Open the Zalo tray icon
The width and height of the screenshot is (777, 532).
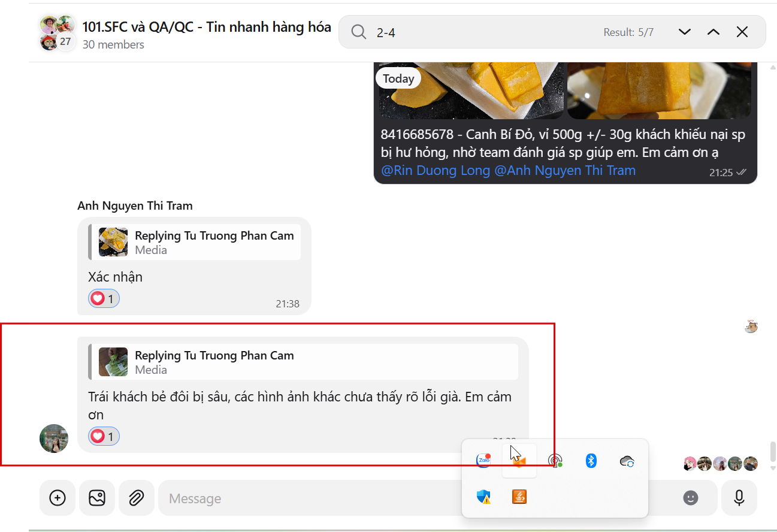(483, 460)
